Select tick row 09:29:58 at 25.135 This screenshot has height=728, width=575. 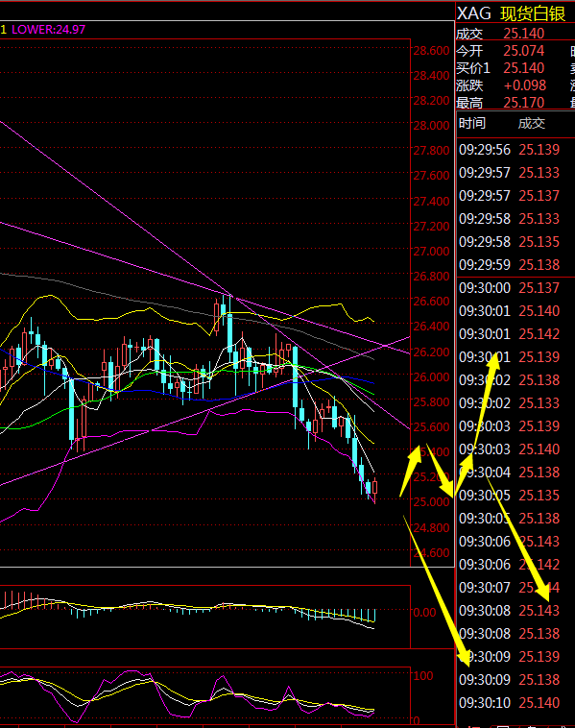tap(509, 242)
